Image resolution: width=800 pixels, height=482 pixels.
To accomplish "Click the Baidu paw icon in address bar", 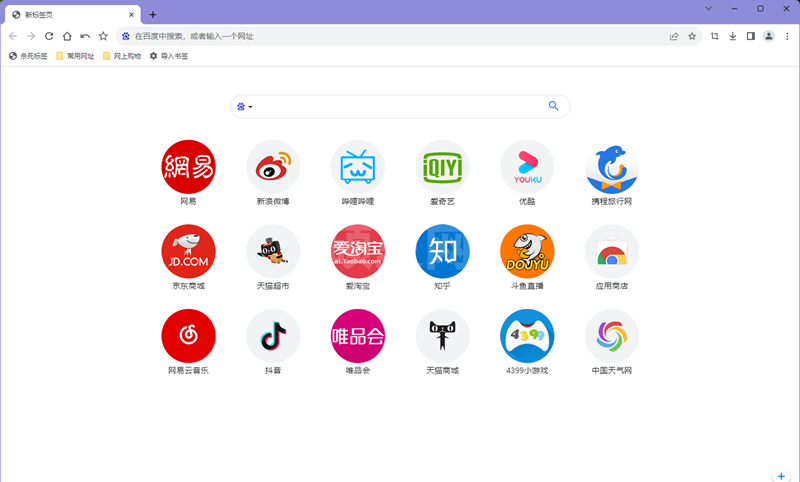I will coord(126,36).
